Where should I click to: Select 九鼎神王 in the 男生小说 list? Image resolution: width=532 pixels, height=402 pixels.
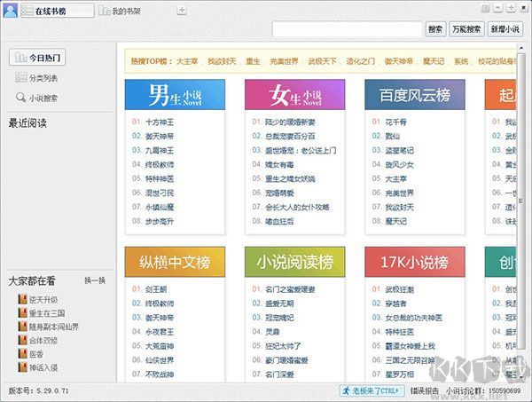(x=160, y=150)
